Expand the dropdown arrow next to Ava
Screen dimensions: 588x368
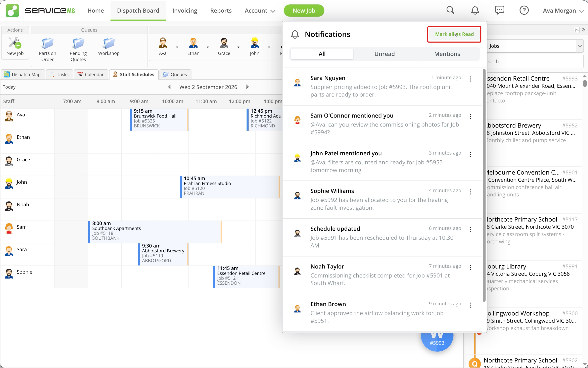click(x=177, y=47)
